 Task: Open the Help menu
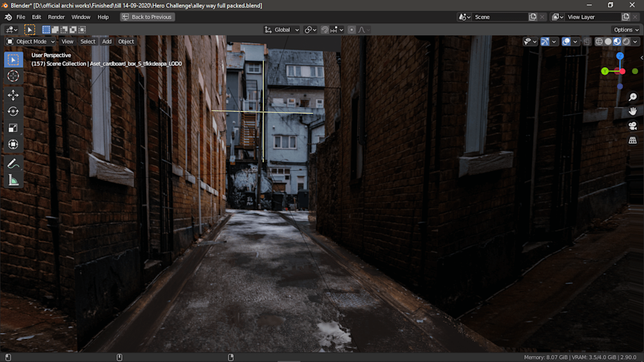103,17
